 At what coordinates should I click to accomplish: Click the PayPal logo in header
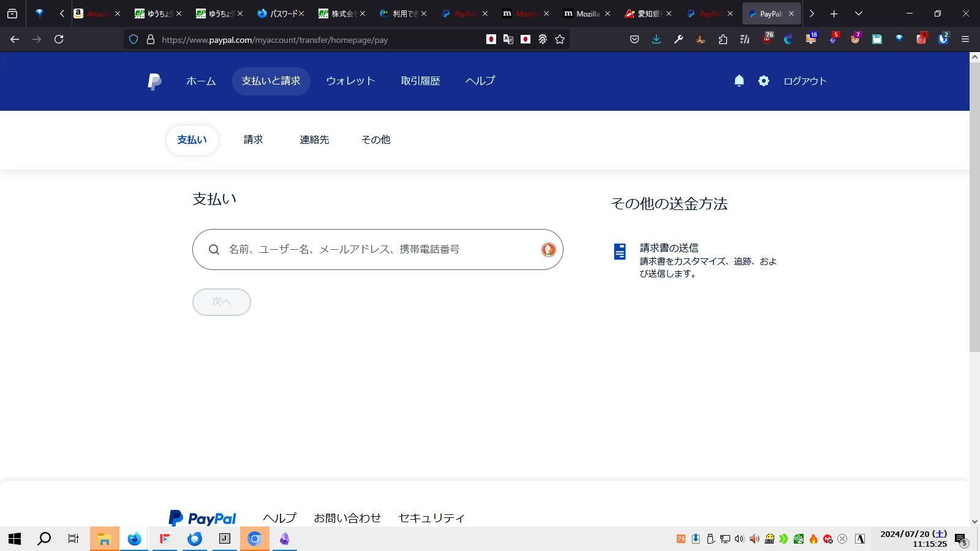tap(155, 81)
